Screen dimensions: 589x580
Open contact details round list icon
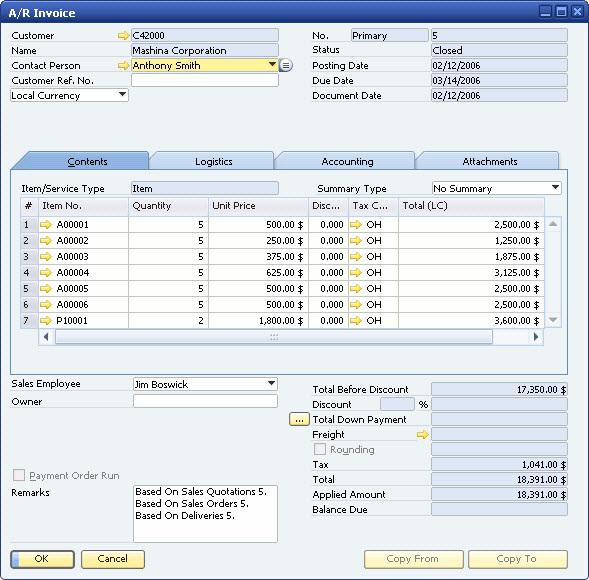tap(286, 66)
